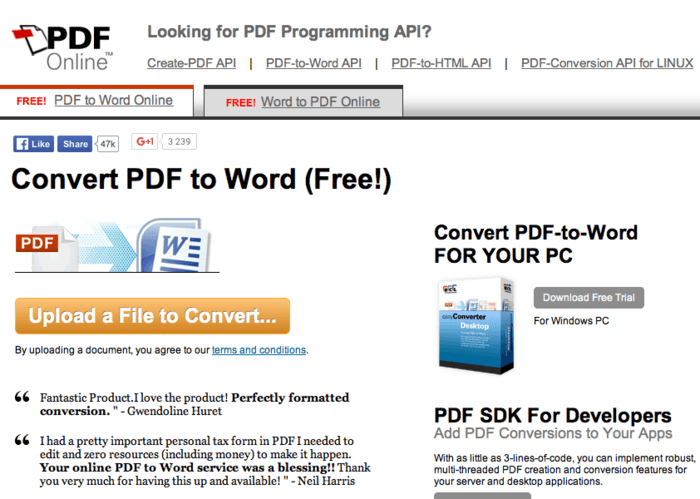This screenshot has width=700, height=499.
Task: Click the Convert PDF to Word (Free!) heading
Action: (201, 179)
